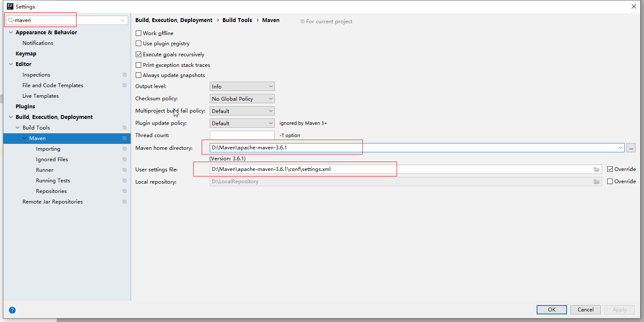
Task: Select Ignored Files under Maven
Action: pyautogui.click(x=52, y=160)
